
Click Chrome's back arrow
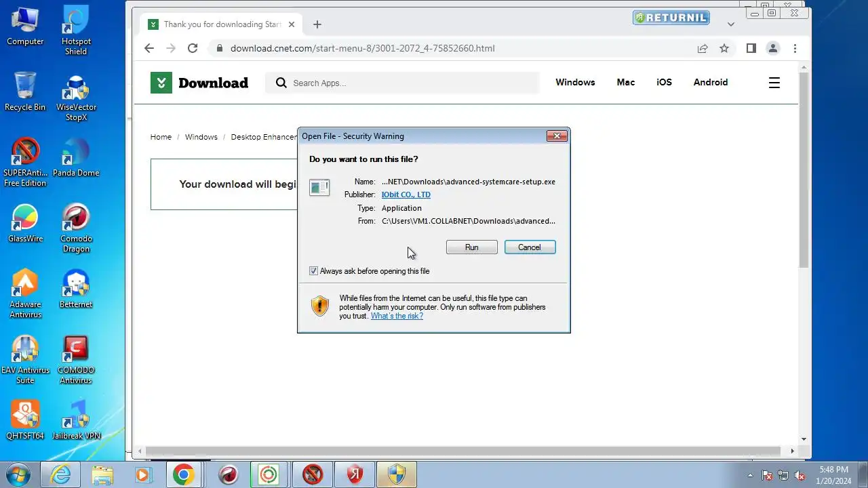[149, 48]
